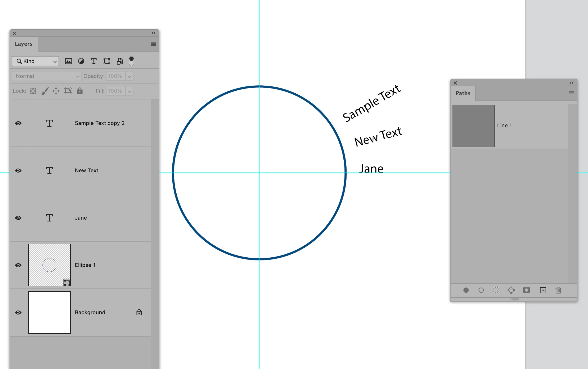Filter layers by smart object icon

pos(120,61)
